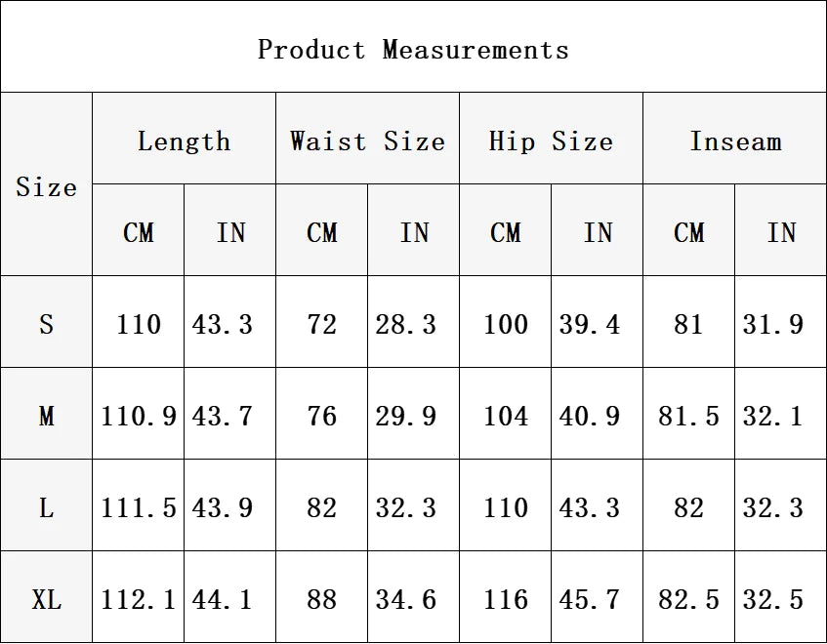Image resolution: width=827 pixels, height=644 pixels.
Task: Select the S size row label
Action: click(x=47, y=322)
